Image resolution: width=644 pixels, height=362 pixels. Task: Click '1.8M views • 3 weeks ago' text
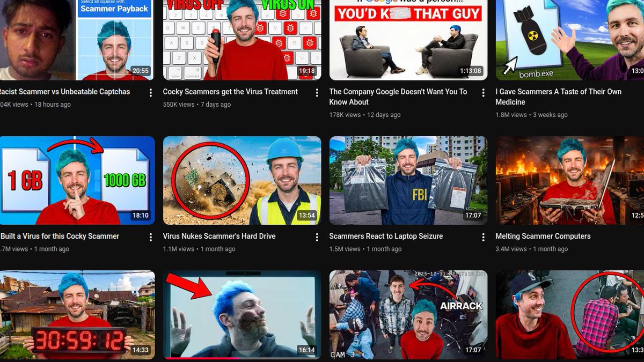click(532, 115)
